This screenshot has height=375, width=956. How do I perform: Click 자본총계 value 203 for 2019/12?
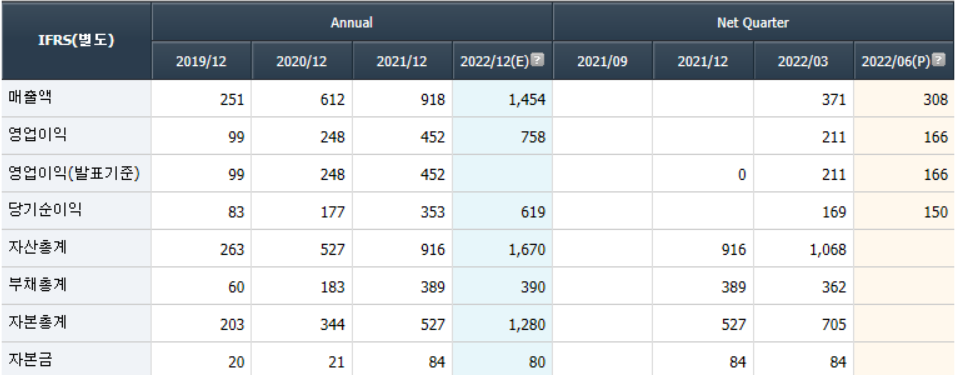pyautogui.click(x=232, y=325)
